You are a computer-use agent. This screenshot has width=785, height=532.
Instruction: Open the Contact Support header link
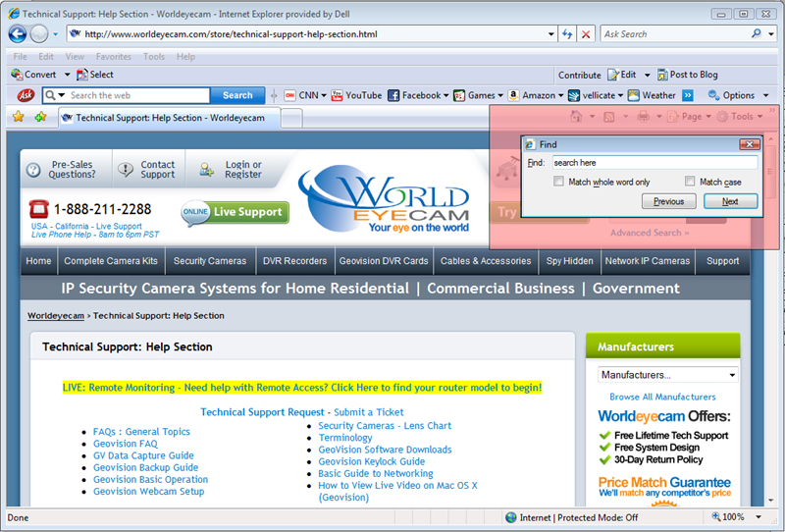pos(157,170)
